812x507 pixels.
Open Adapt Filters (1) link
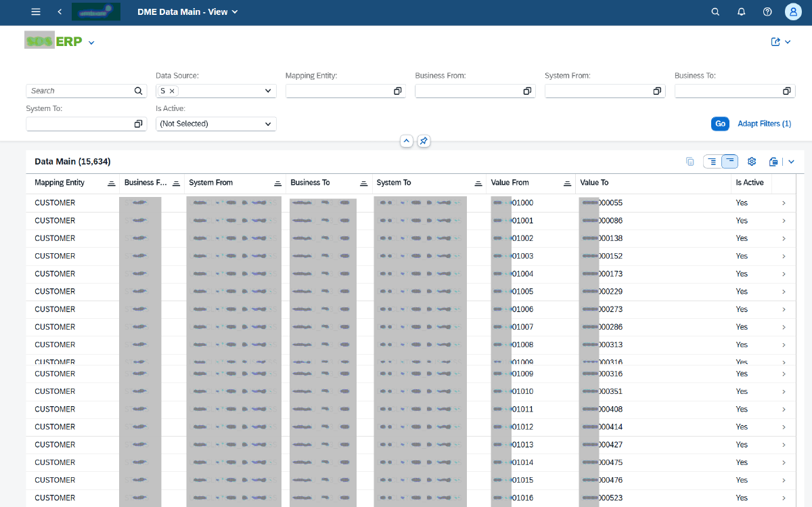tap(764, 124)
